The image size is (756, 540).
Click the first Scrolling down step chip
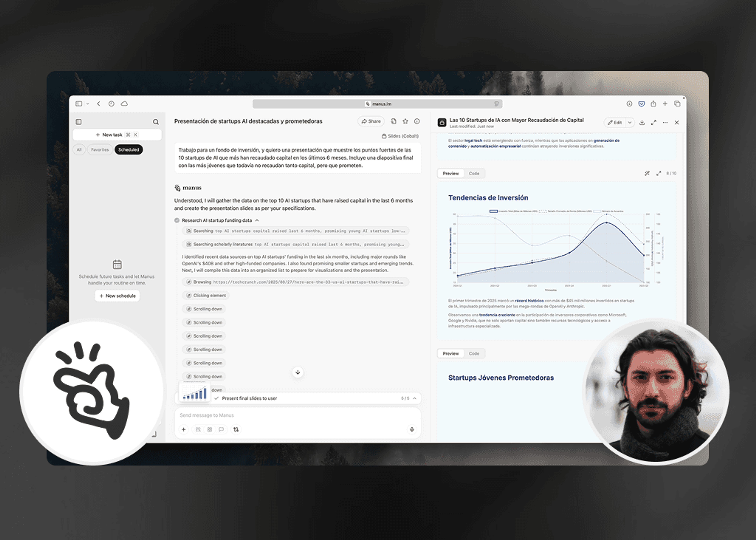click(204, 309)
